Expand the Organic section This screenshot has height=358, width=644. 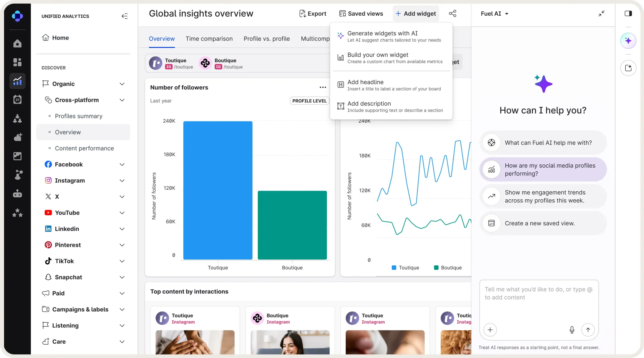pyautogui.click(x=122, y=84)
